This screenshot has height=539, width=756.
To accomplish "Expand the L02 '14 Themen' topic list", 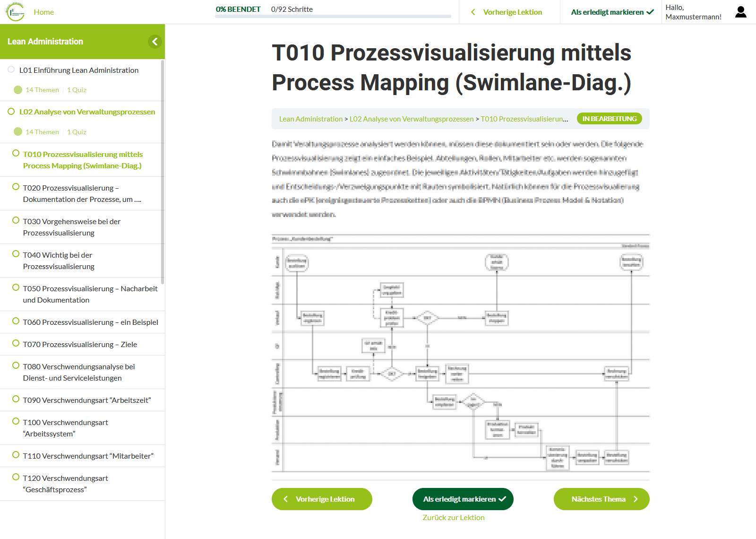I will [42, 132].
